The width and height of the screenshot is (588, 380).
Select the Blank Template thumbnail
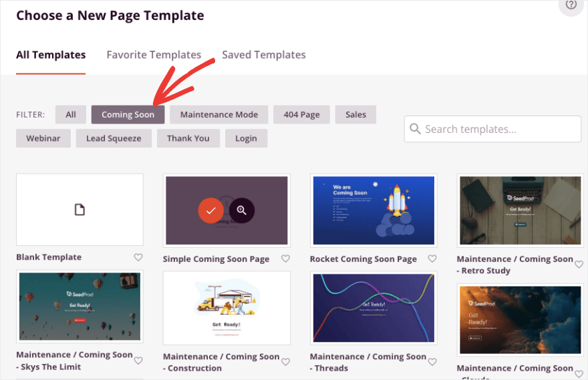coord(80,210)
